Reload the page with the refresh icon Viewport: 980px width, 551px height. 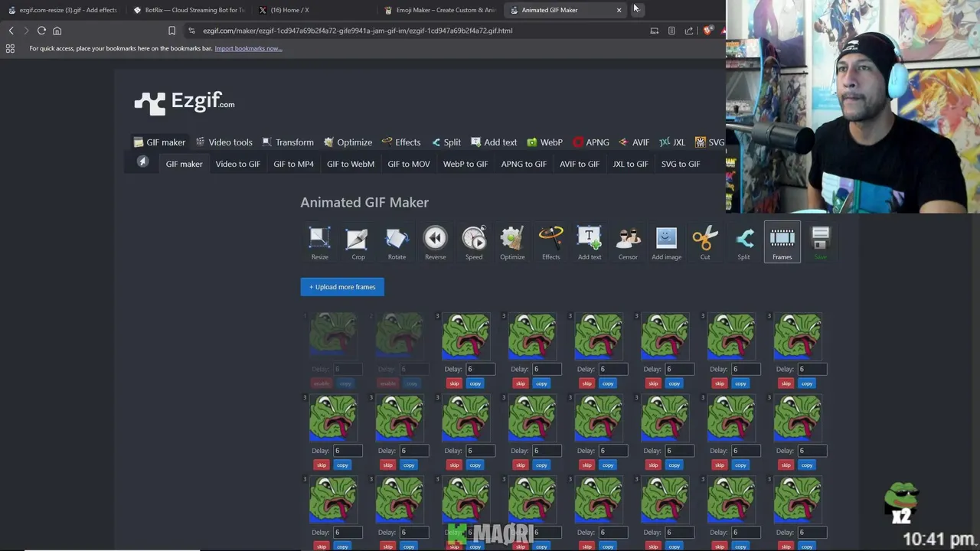(41, 31)
